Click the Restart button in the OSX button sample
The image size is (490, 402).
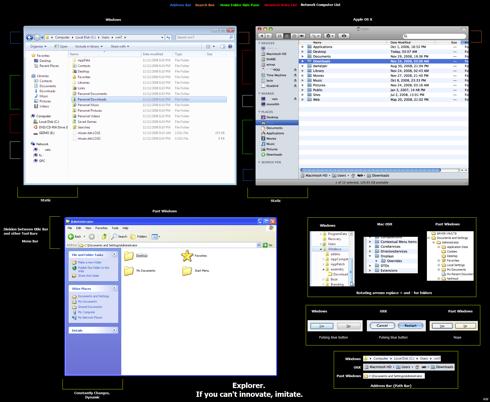[x=410, y=325]
